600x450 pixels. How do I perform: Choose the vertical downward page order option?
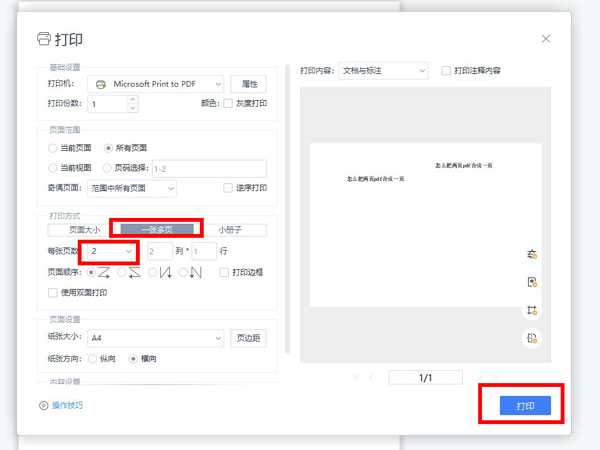(x=152, y=272)
